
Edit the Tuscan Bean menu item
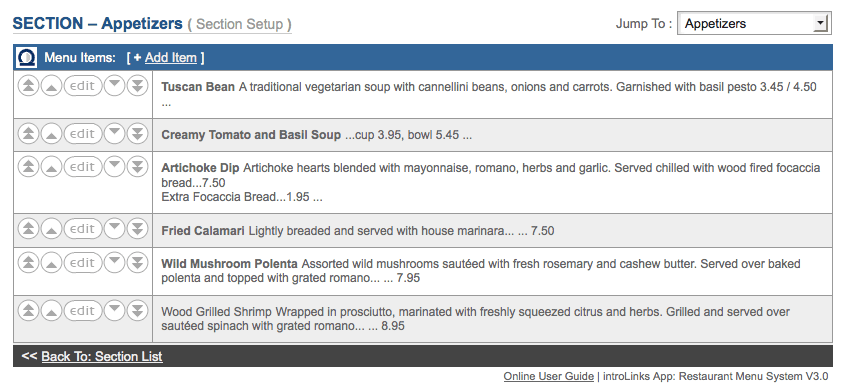(x=83, y=86)
